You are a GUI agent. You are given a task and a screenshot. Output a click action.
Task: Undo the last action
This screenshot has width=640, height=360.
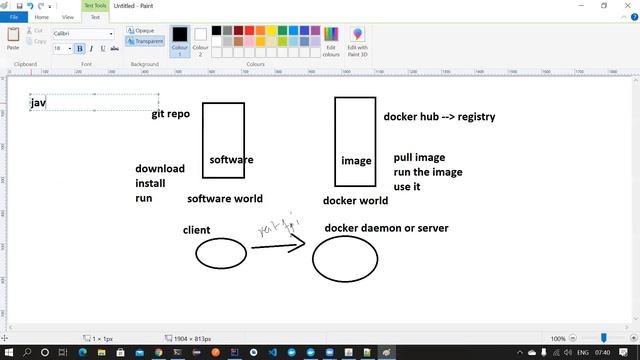tap(30, 6)
